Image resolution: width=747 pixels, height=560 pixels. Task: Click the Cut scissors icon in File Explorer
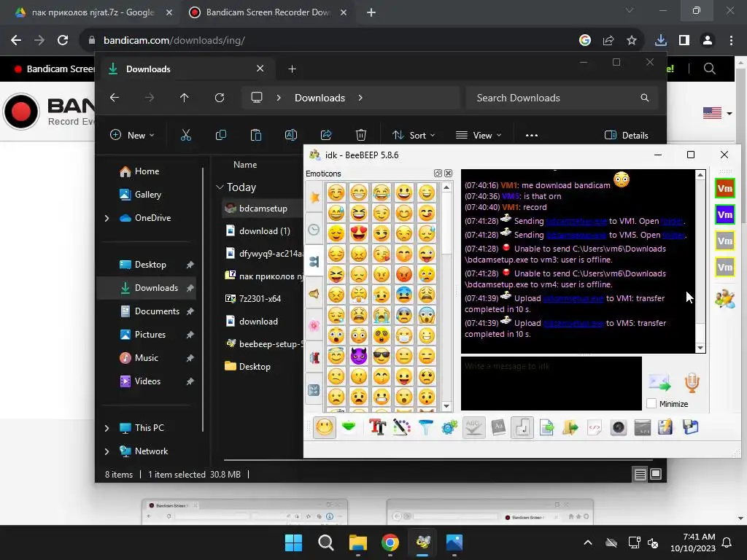(186, 135)
